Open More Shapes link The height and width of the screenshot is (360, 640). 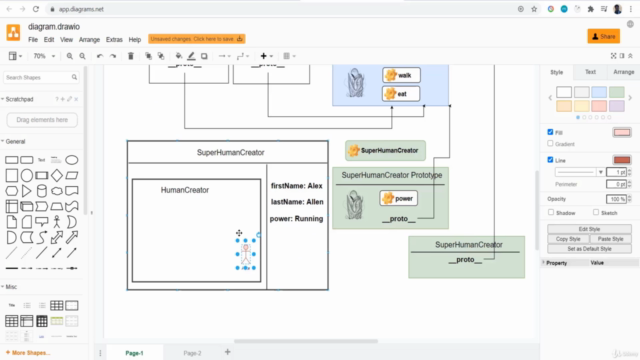(x=28, y=353)
